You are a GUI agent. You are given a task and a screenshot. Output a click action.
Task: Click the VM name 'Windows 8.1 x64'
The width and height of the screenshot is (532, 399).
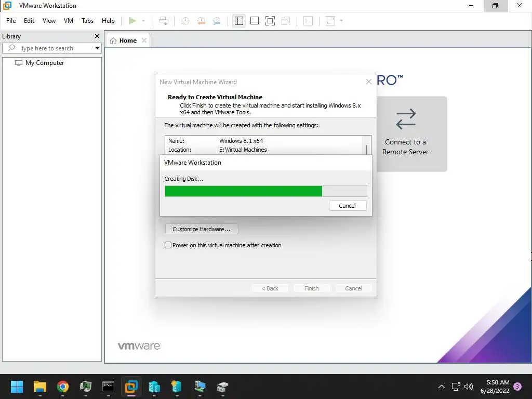(241, 141)
